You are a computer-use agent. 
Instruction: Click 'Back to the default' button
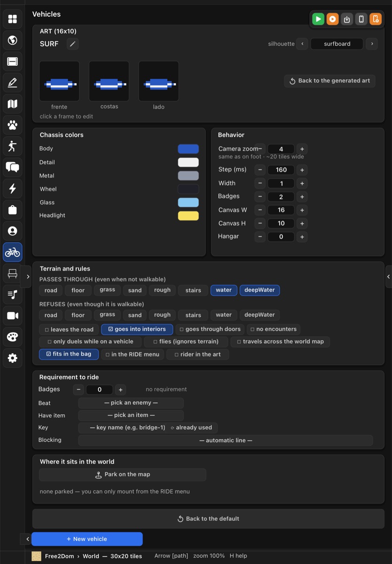point(208,519)
